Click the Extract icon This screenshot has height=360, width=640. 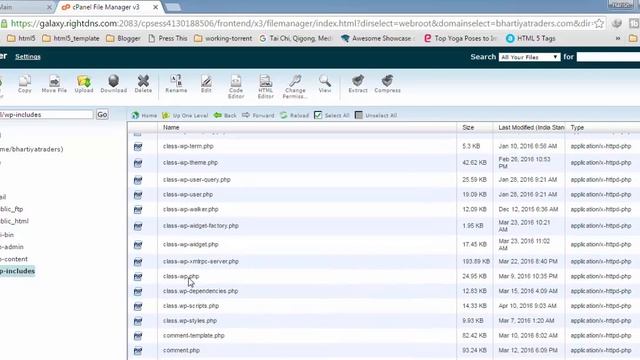point(358,84)
